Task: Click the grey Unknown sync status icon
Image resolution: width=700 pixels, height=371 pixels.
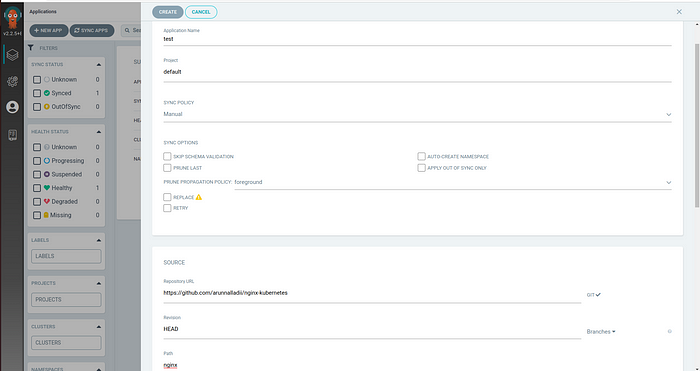Action: 47,79
